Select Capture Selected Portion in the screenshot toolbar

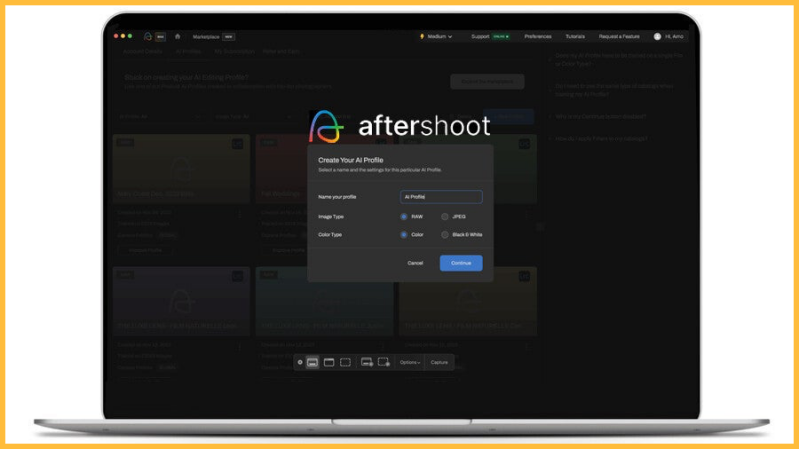(x=345, y=362)
